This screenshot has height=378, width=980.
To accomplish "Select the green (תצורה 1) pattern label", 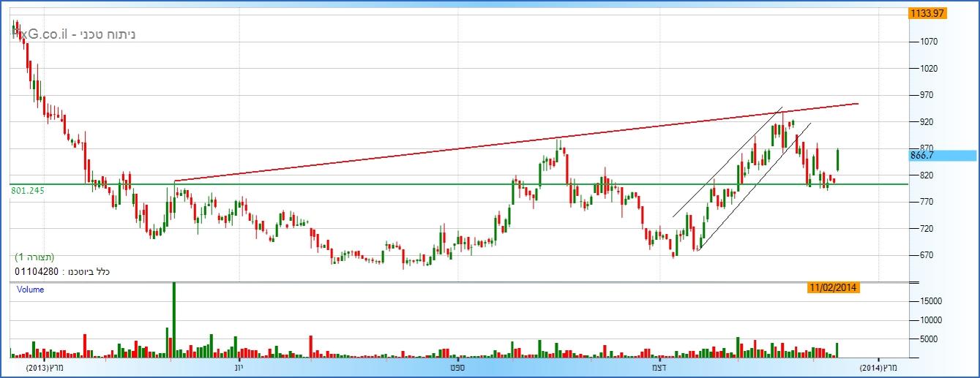I will (34, 257).
